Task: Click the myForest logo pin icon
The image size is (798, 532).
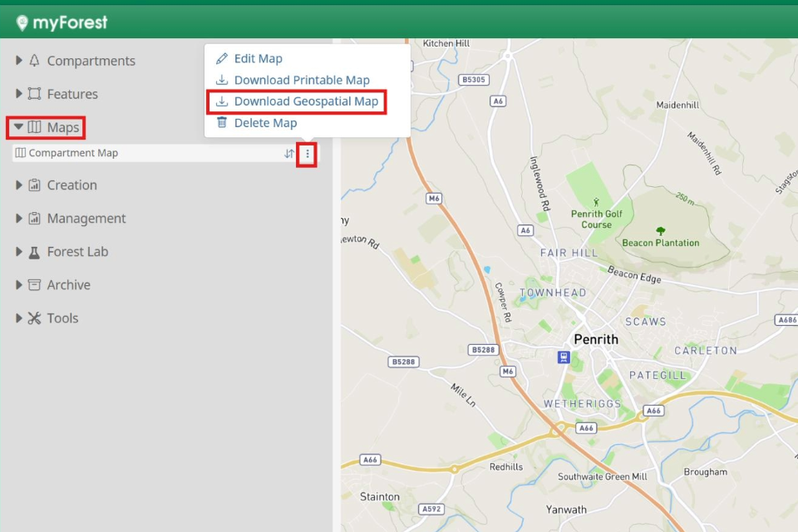Action: pyautogui.click(x=22, y=22)
